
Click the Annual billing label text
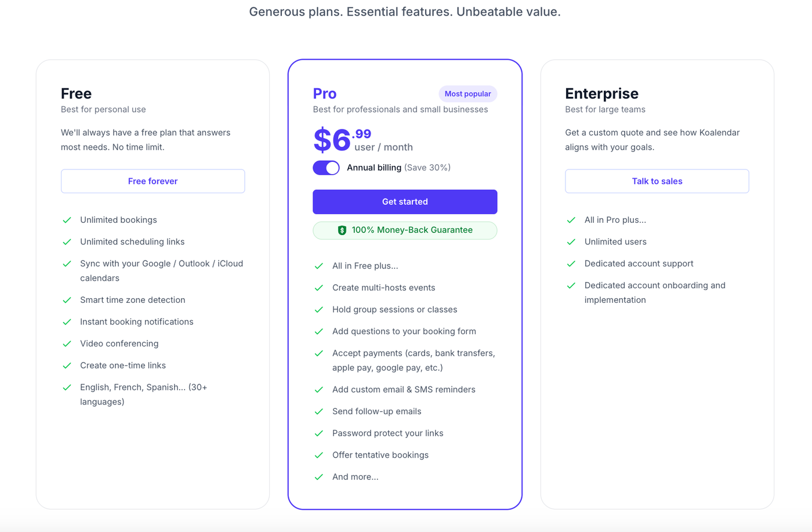point(374,168)
